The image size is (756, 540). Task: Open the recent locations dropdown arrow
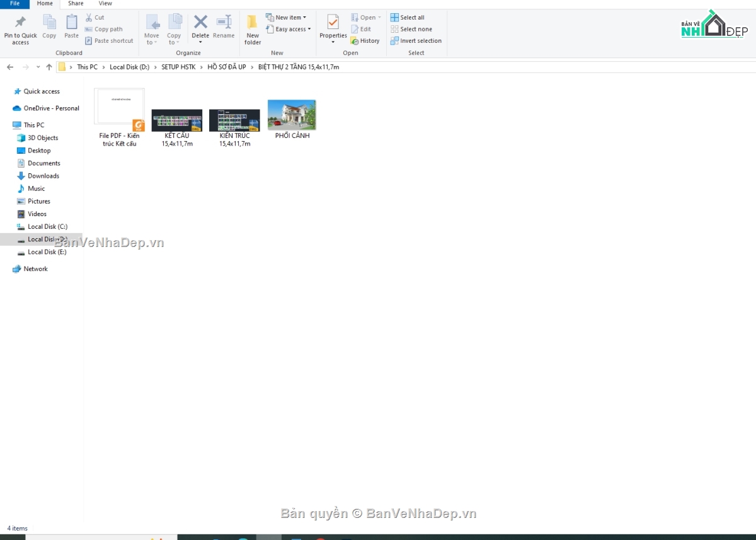pyautogui.click(x=38, y=67)
